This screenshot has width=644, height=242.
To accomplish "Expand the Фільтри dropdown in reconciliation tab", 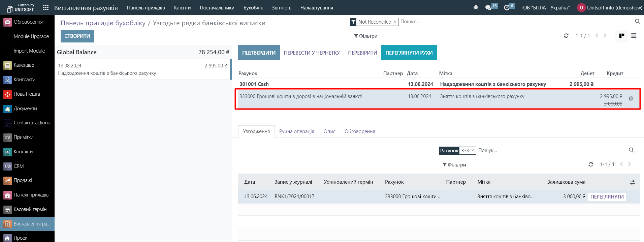I will point(454,165).
